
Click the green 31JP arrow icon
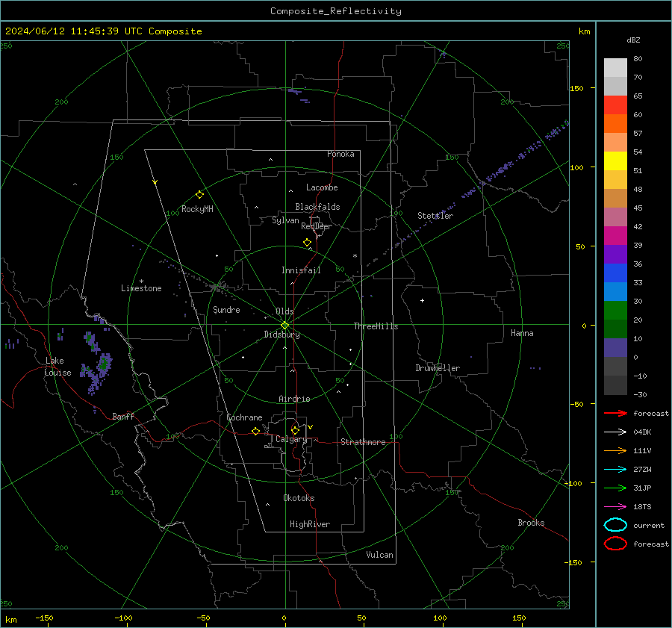click(615, 488)
